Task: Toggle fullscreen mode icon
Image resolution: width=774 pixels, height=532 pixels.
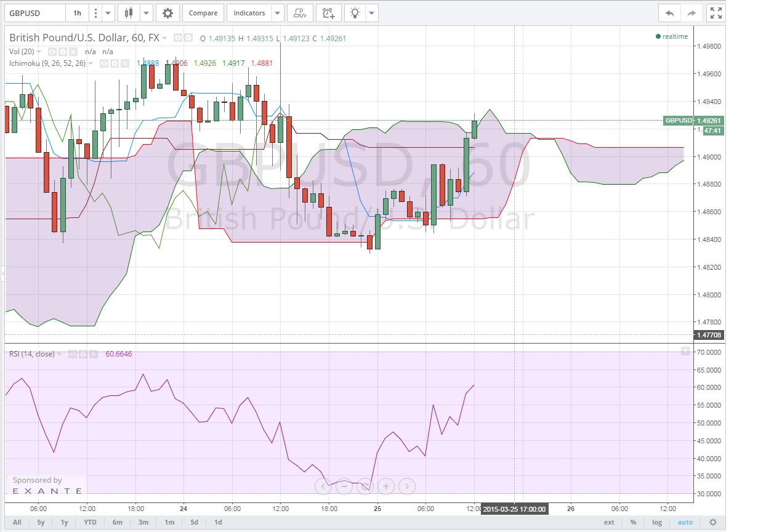Action: click(715, 13)
